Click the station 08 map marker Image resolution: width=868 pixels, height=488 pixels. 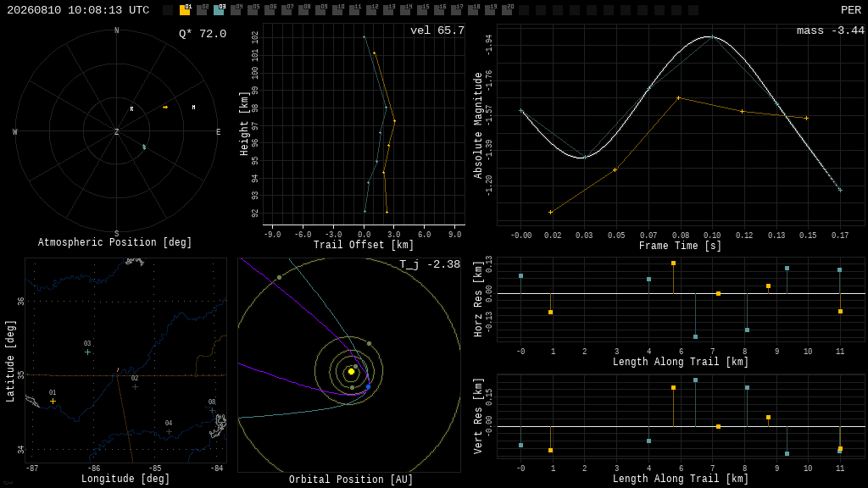(212, 411)
